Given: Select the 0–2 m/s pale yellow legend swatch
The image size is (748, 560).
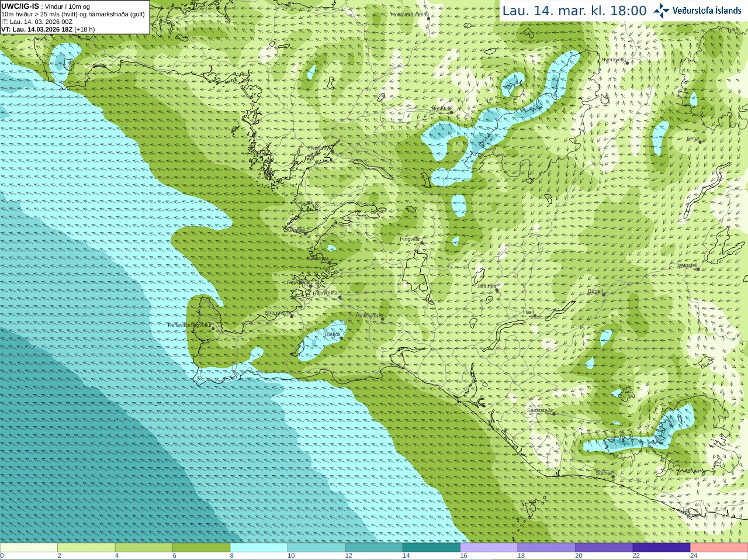Looking at the screenshot, I should pos(29,548).
